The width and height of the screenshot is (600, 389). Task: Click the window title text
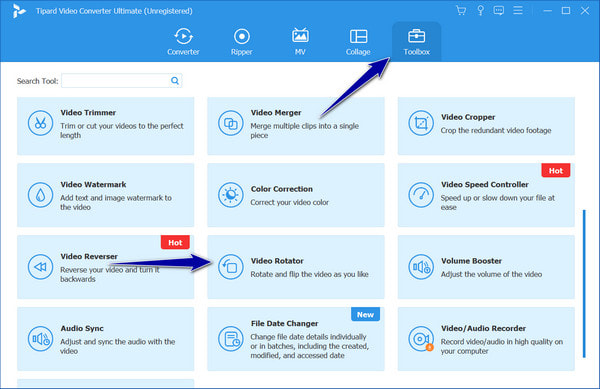click(x=114, y=11)
